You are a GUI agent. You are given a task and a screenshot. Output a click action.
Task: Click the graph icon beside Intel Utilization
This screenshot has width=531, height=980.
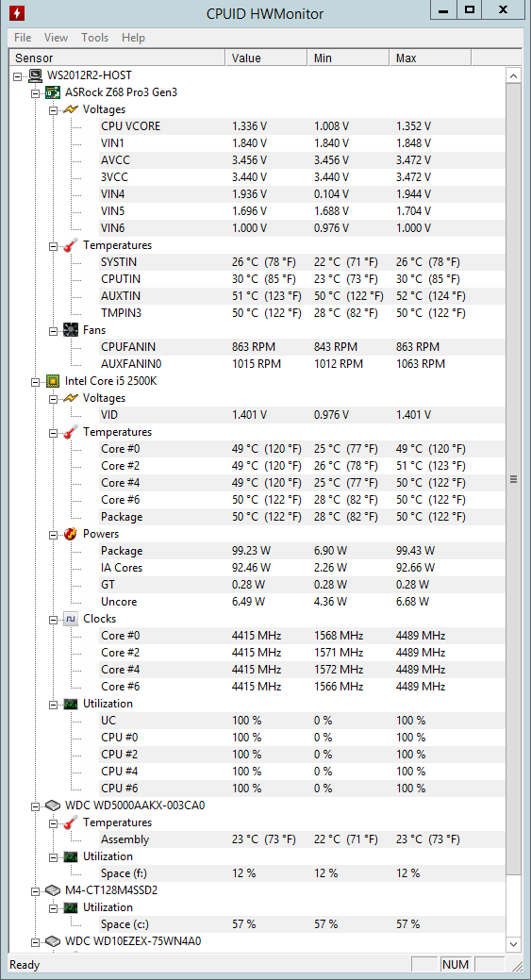tap(71, 703)
